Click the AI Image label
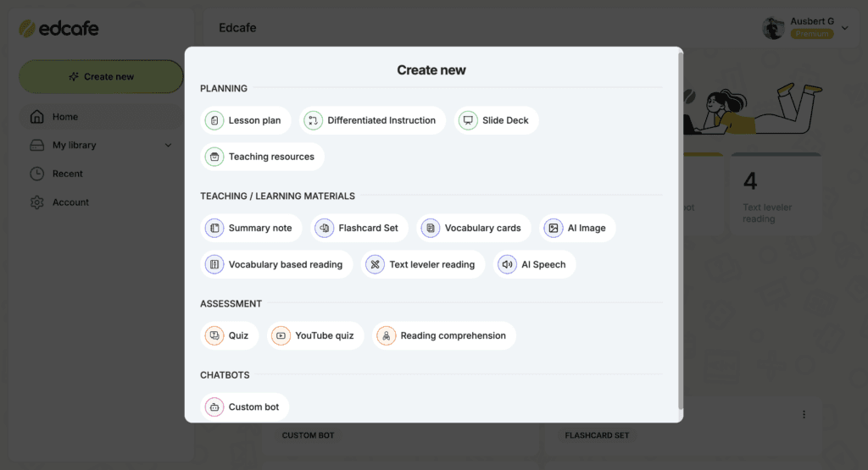The width and height of the screenshot is (868, 470). pyautogui.click(x=587, y=229)
